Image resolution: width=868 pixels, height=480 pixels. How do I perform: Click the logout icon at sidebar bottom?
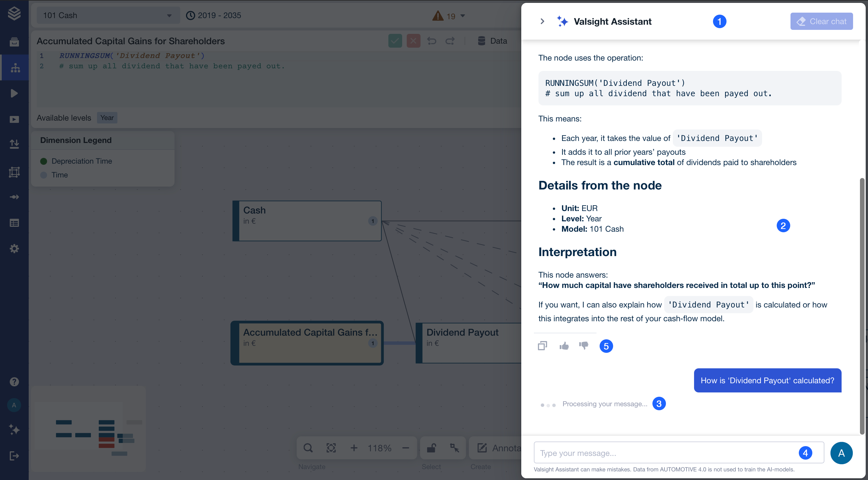(x=14, y=456)
